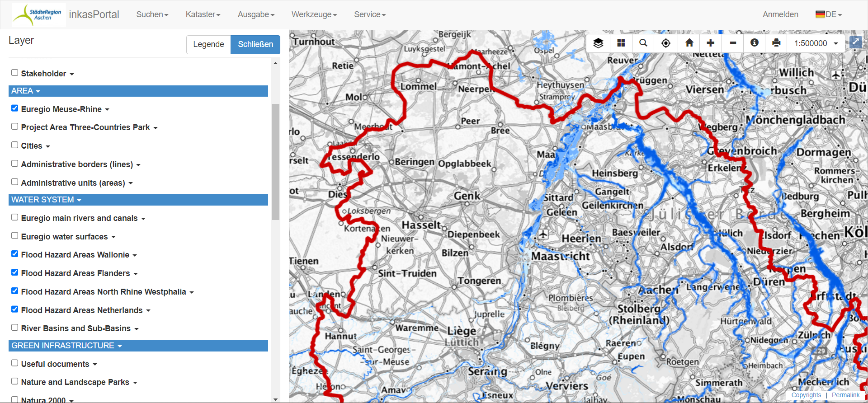Open the map search magnifier tool
Screen dimensions: 868x403
643,43
